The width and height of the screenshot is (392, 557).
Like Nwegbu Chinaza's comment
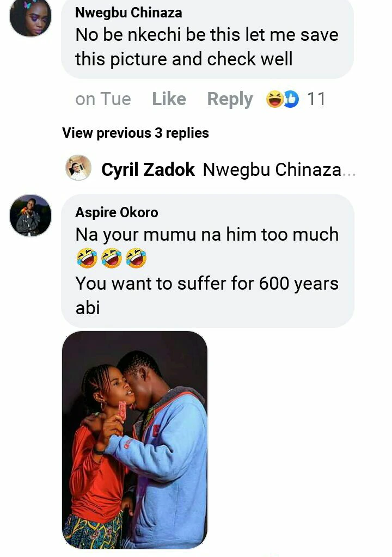coord(169,99)
